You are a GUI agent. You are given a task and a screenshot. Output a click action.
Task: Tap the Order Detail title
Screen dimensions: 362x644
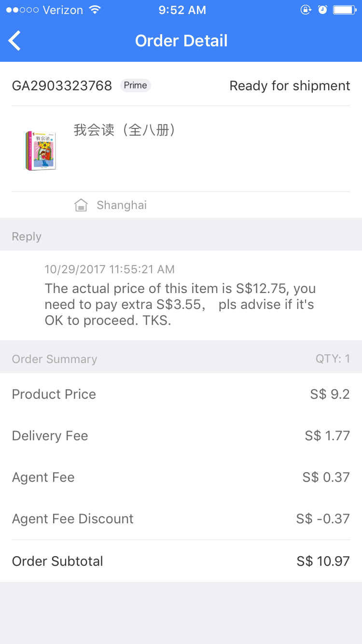pyautogui.click(x=181, y=41)
